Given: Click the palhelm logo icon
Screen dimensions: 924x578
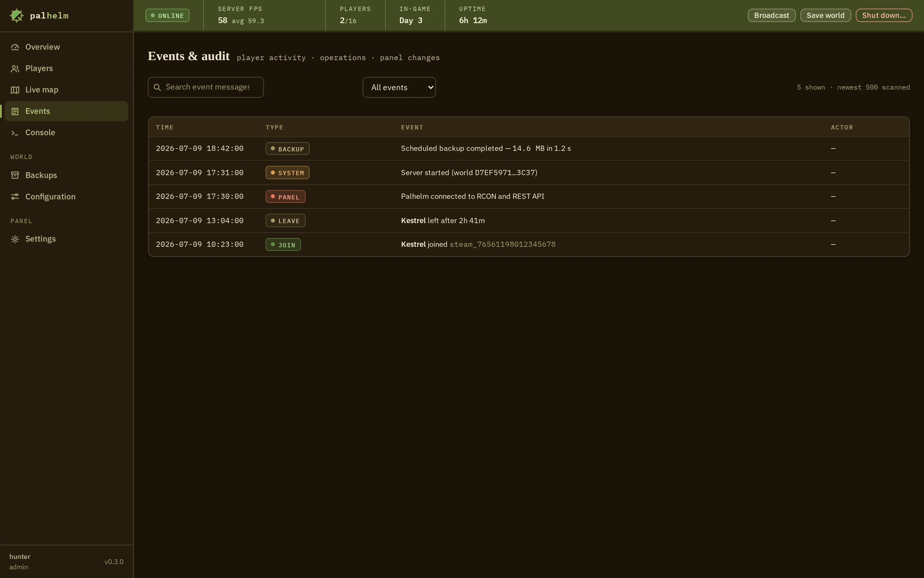Looking at the screenshot, I should click(x=16, y=16).
